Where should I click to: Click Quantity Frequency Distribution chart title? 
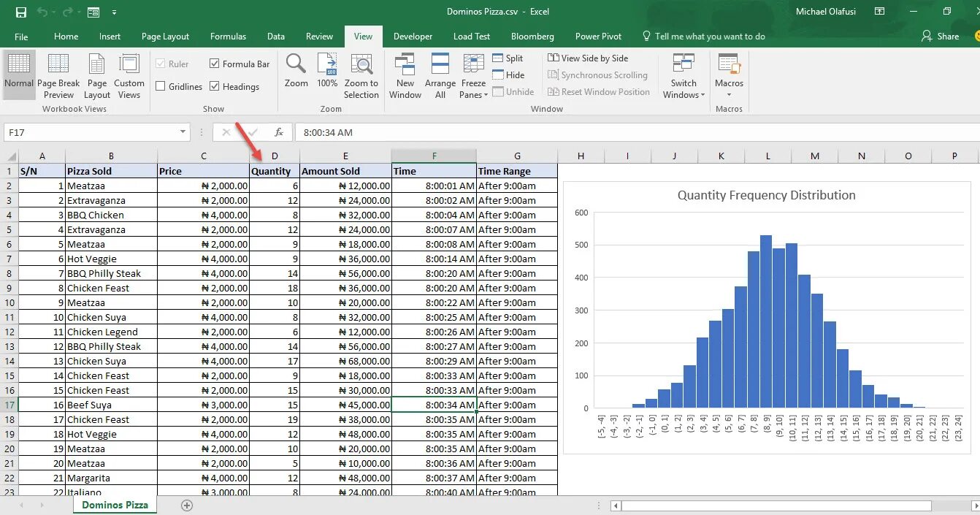(766, 195)
